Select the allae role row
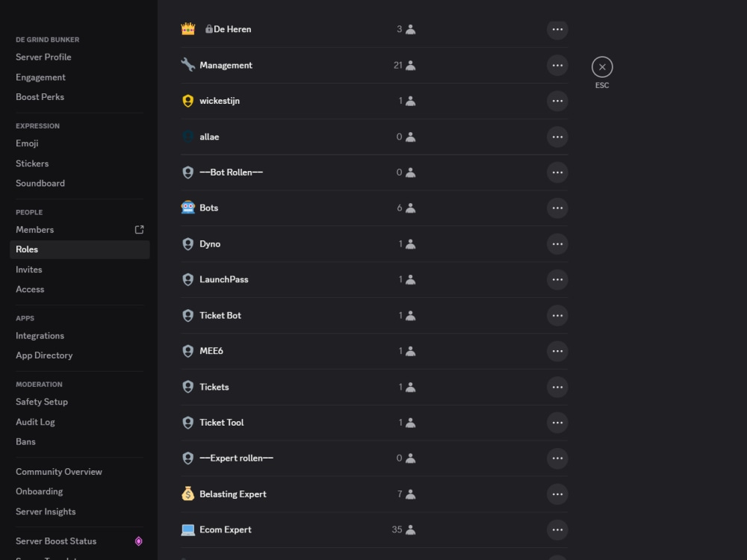This screenshot has height=560, width=747. pyautogui.click(x=374, y=137)
